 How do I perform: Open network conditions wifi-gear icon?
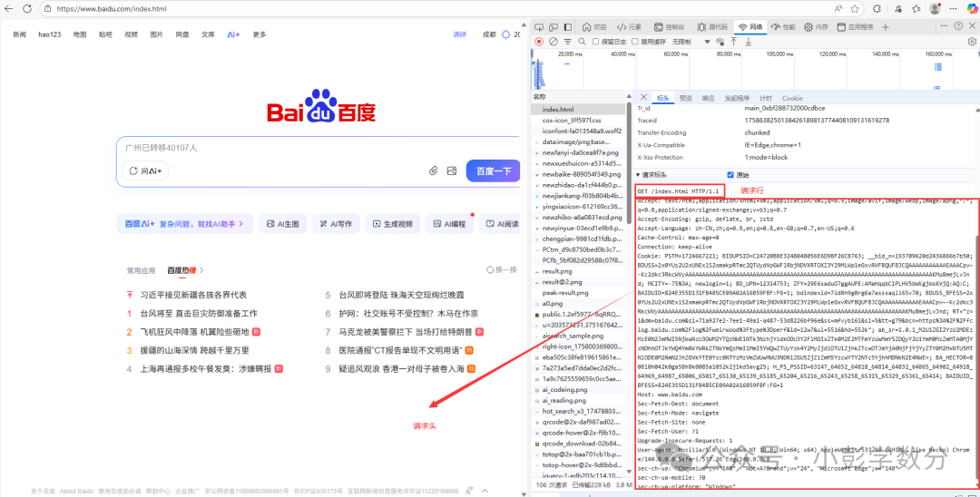coord(720,42)
